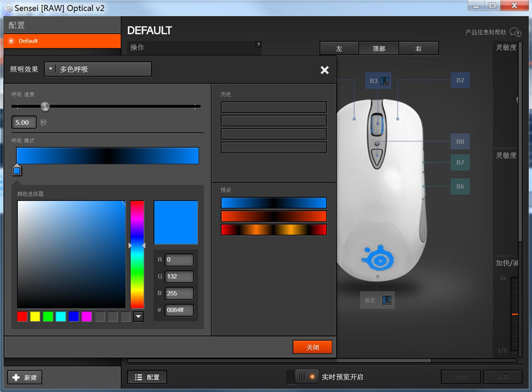532x392 pixels.
Task: Select the green quick color swatch
Action: [48, 317]
